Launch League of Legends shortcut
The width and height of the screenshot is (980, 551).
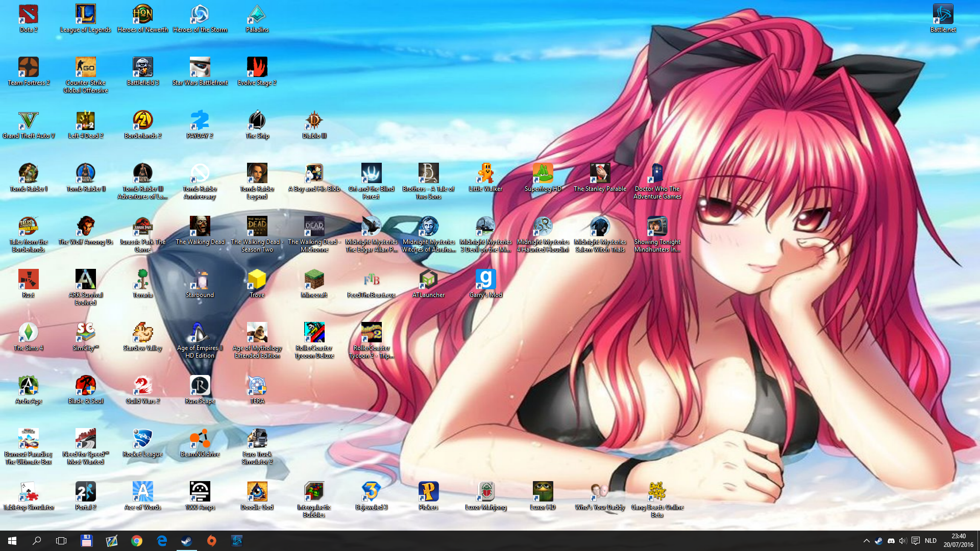tap(85, 18)
